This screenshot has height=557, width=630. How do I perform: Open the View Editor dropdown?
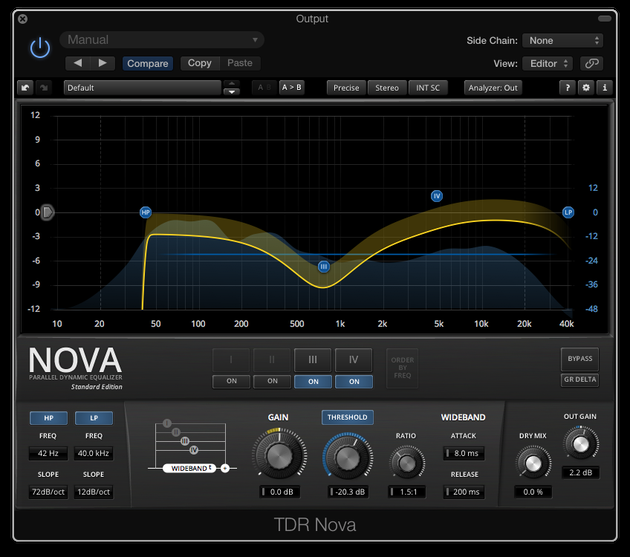(550, 63)
